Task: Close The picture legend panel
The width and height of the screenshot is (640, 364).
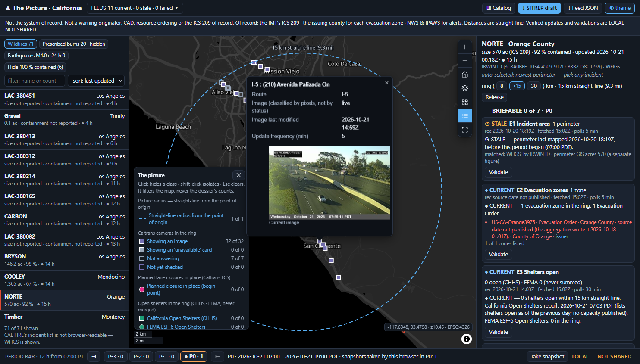Action: pyautogui.click(x=238, y=175)
